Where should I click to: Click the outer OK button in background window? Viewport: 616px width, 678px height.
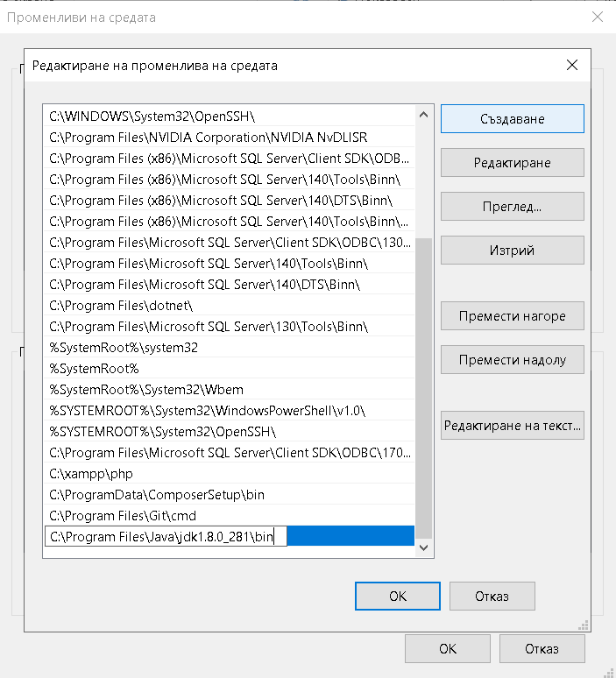[447, 648]
